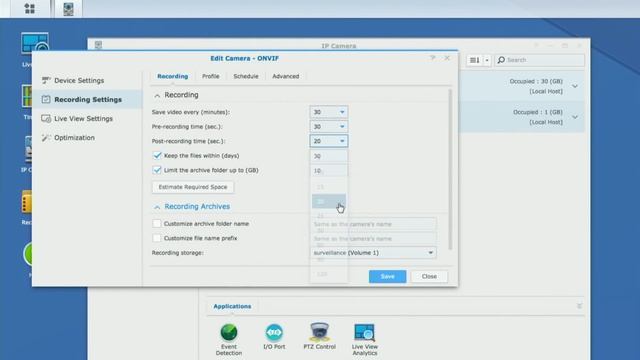This screenshot has height=360, width=640.
Task: Open Event Detection application
Action: (x=229, y=339)
